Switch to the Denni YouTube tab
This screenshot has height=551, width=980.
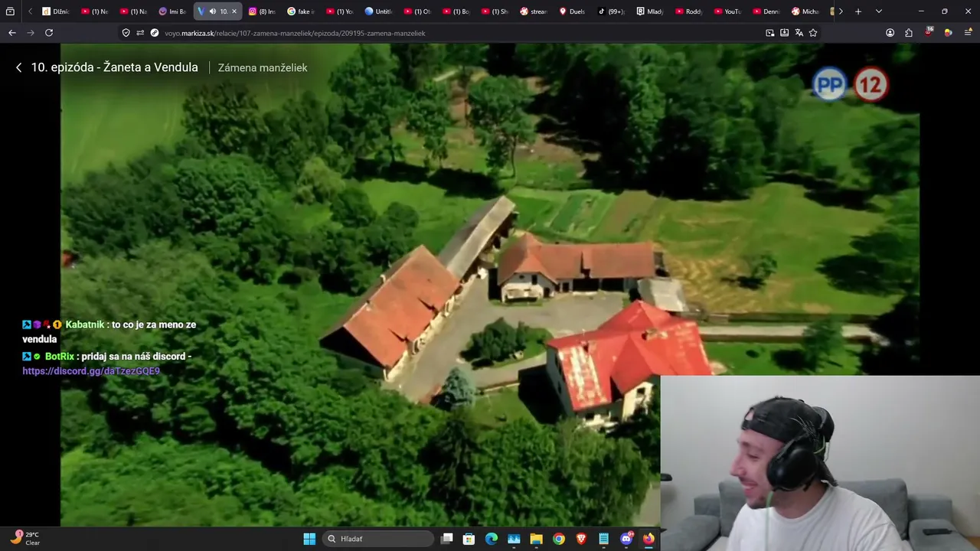click(x=767, y=11)
